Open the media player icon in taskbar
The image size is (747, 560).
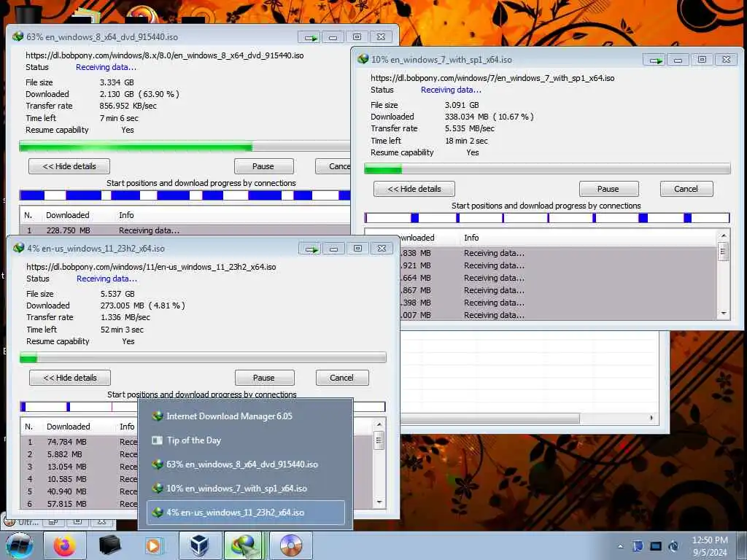coord(154,545)
